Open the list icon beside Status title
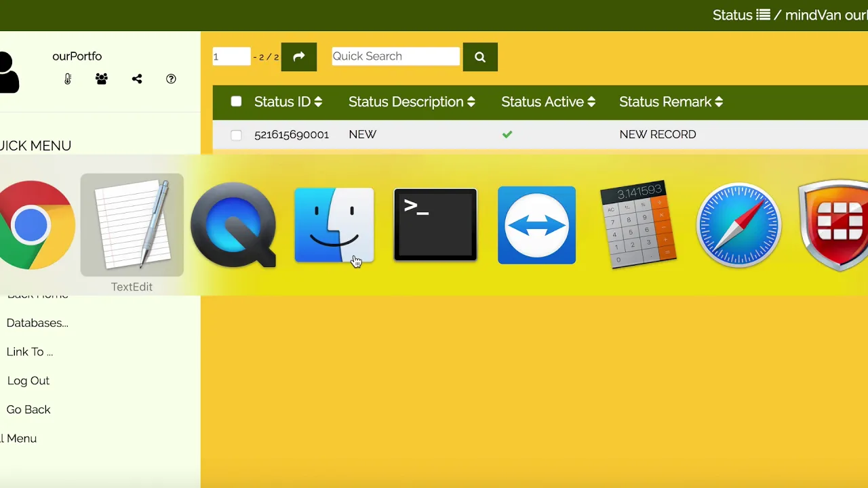Viewport: 868px width, 488px height. click(763, 15)
